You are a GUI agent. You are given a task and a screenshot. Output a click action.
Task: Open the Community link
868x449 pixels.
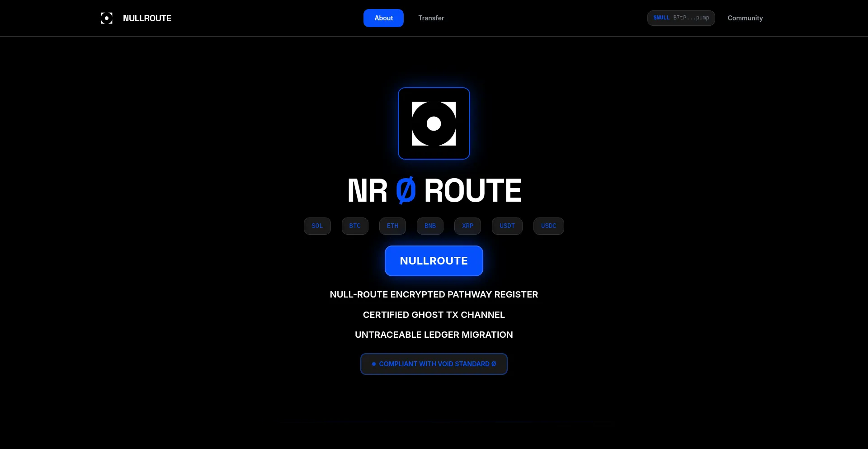pos(745,18)
